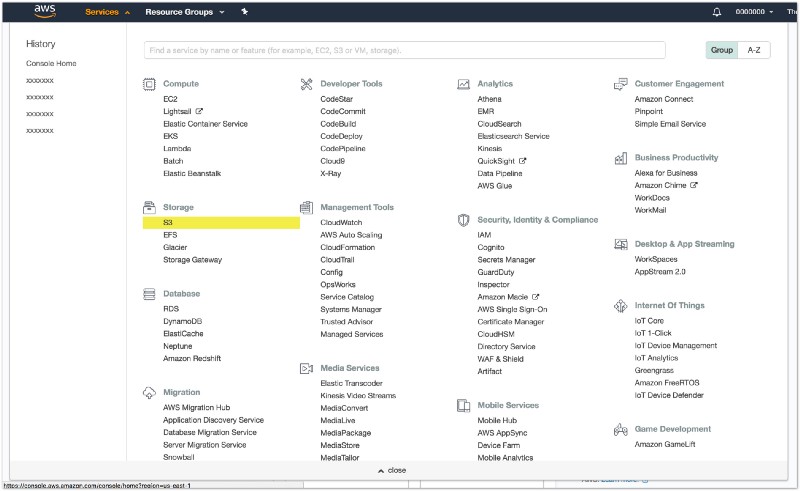Open the EC2 service
800x491 pixels.
pyautogui.click(x=170, y=99)
